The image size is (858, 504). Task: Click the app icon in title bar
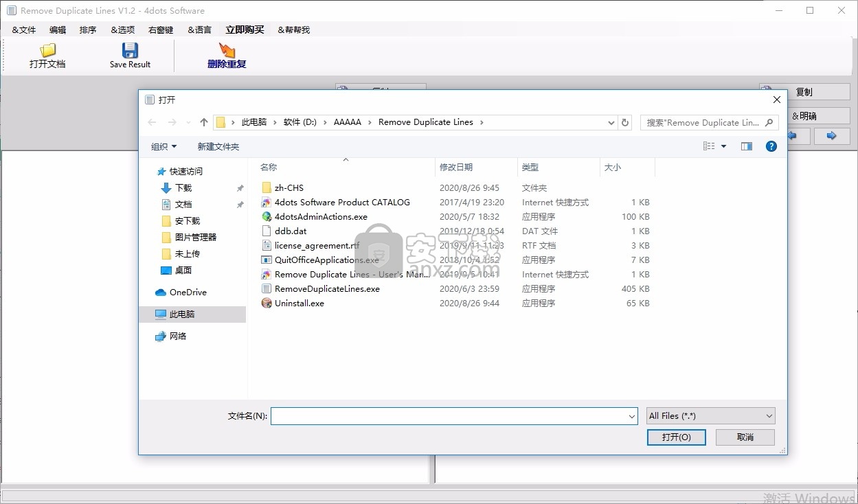coord(11,10)
